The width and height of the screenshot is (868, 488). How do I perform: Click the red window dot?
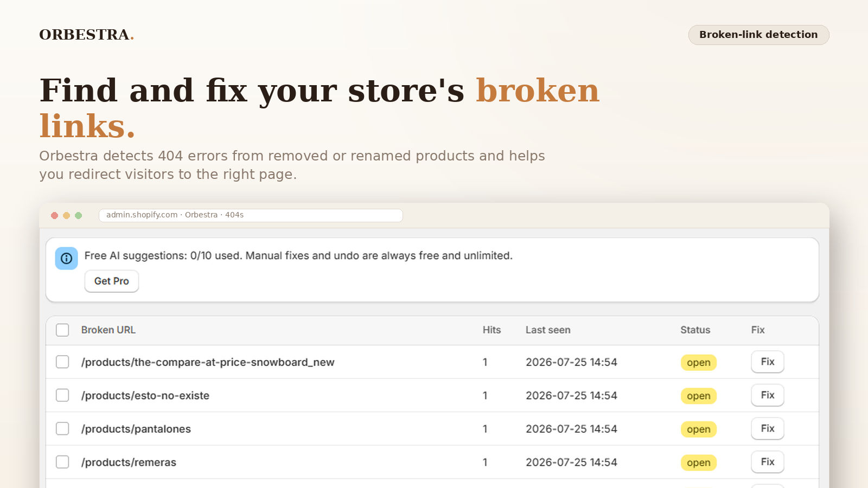[x=54, y=215]
